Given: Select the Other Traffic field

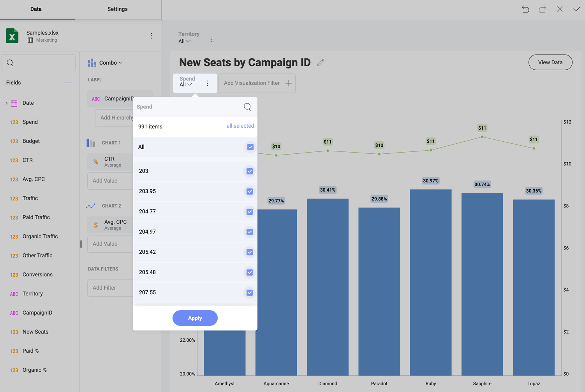Looking at the screenshot, I should [x=37, y=255].
